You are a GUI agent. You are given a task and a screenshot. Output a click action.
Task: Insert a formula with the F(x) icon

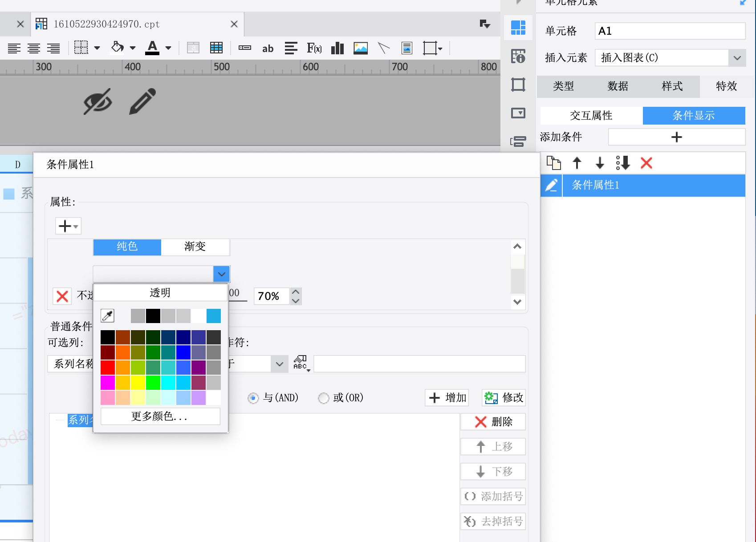[314, 48]
